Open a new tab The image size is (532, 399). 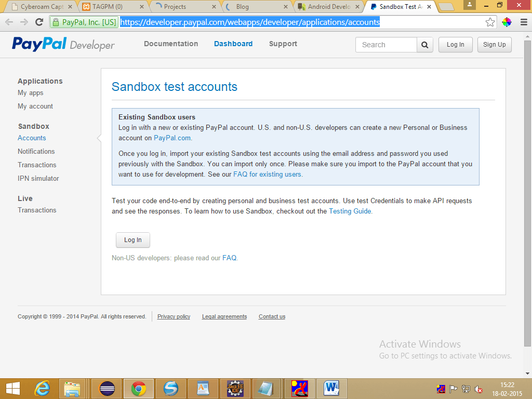[x=446, y=7]
